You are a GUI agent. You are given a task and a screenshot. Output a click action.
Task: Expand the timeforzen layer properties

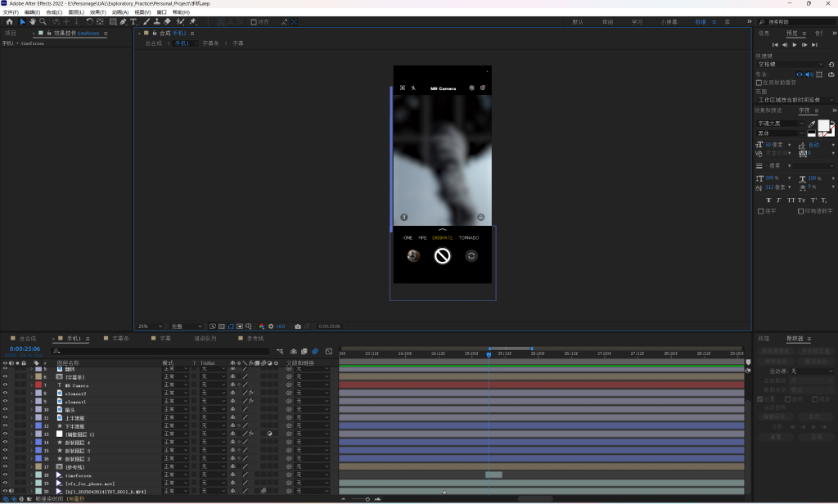pyautogui.click(x=31, y=475)
